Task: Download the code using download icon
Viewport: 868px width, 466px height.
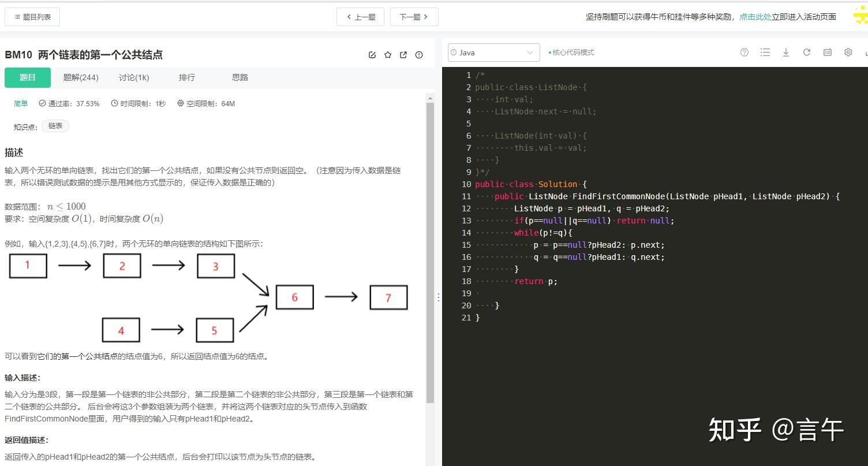Action: 785,52
